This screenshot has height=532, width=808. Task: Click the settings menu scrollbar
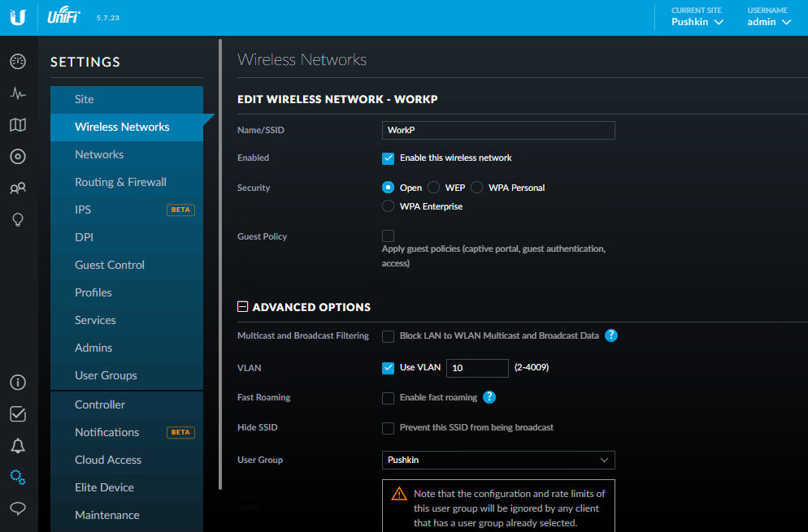coord(220,264)
